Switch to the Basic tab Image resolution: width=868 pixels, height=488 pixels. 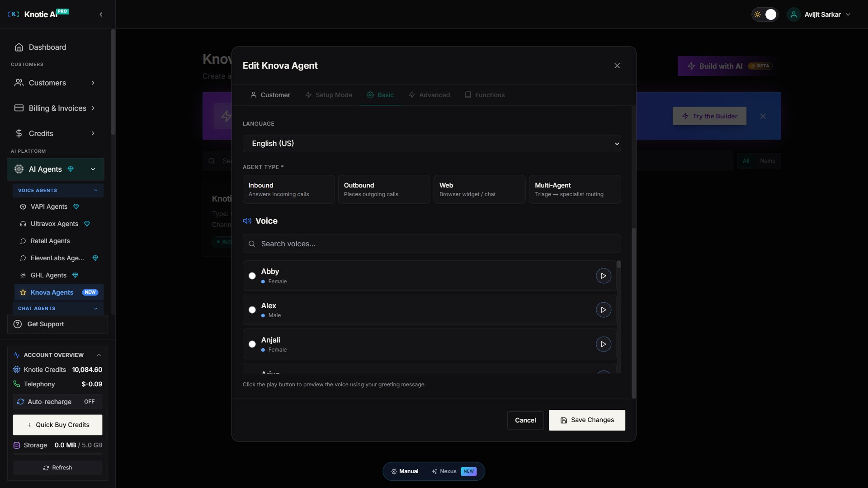[380, 95]
